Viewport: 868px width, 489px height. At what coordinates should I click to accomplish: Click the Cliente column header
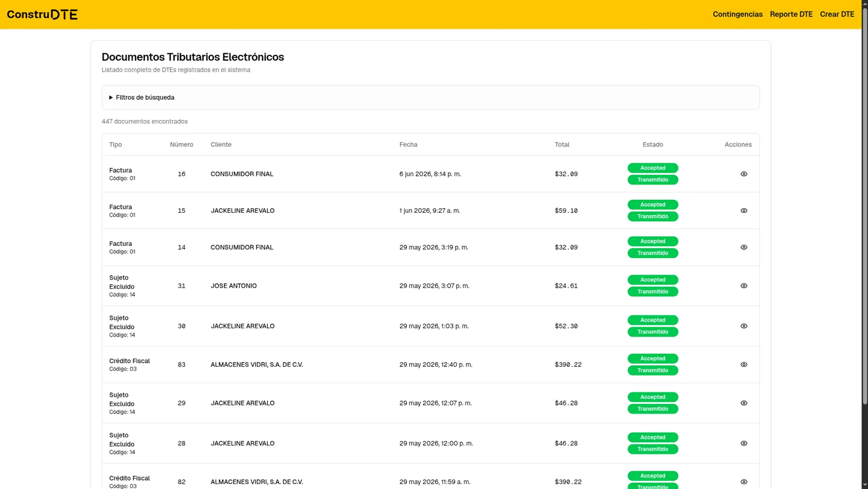[221, 144]
